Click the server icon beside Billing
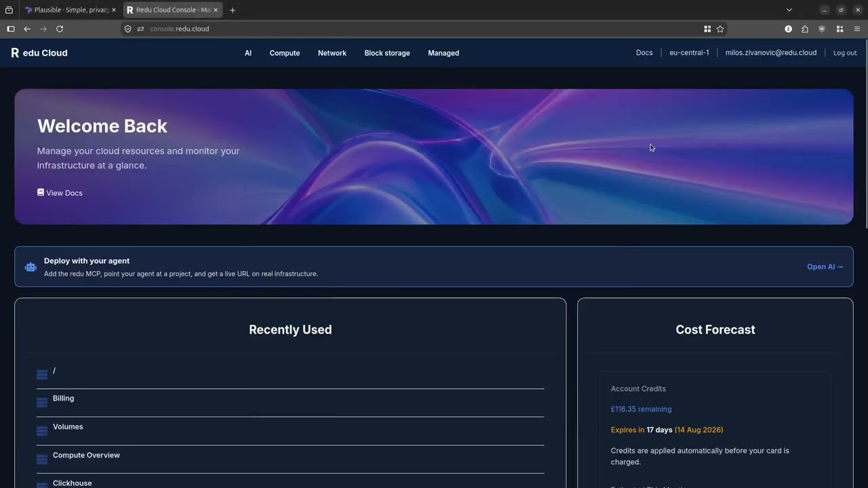This screenshot has width=868, height=488. click(x=42, y=403)
